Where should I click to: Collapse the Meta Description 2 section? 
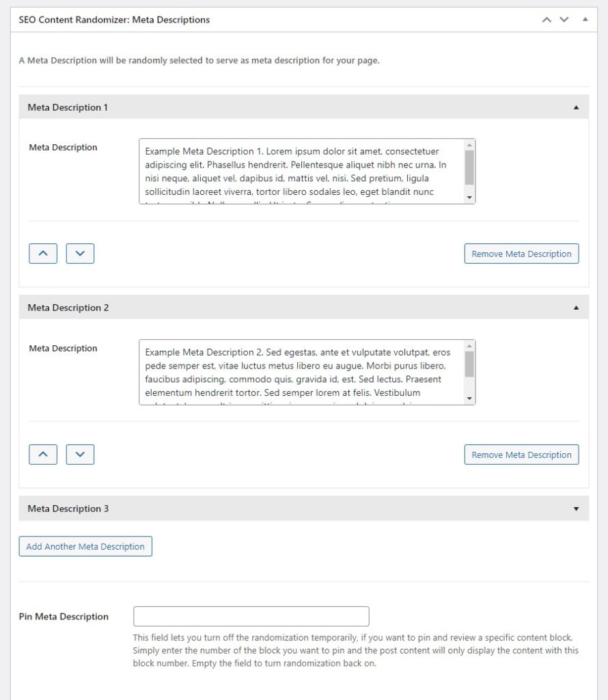point(575,308)
